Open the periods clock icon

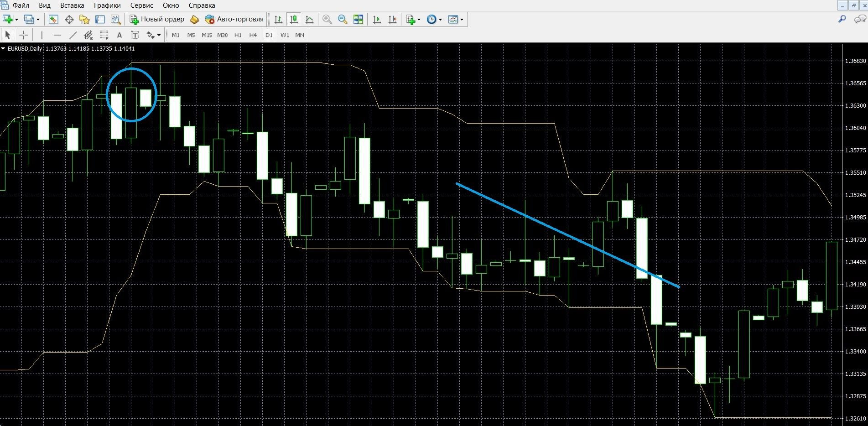tap(431, 19)
